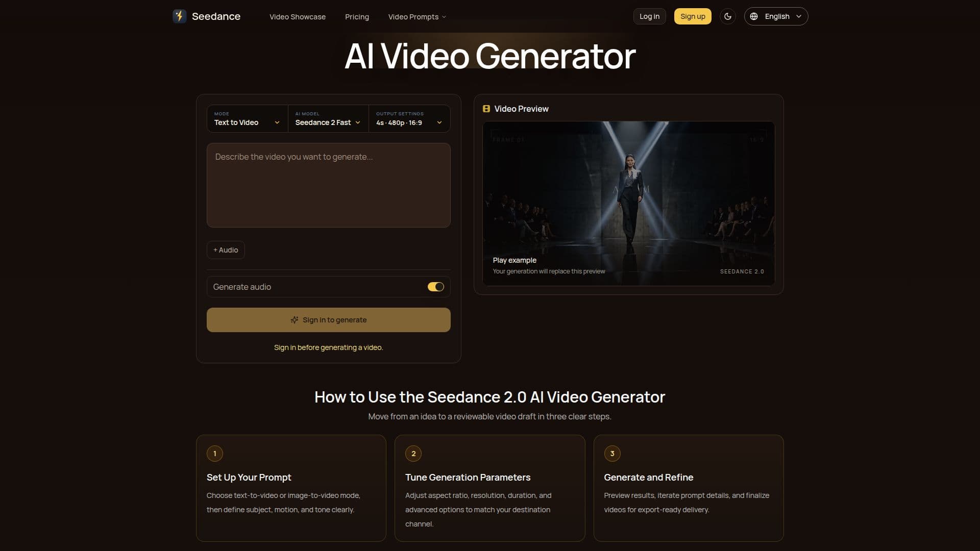Click the Generate and Refine heading
Screen dimensions: 980x551
649,478
